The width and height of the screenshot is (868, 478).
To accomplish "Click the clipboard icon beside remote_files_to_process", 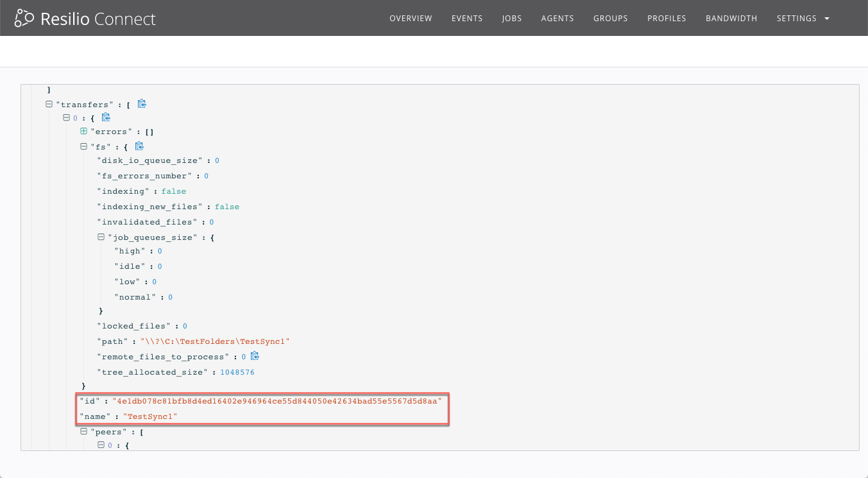I will (x=255, y=356).
